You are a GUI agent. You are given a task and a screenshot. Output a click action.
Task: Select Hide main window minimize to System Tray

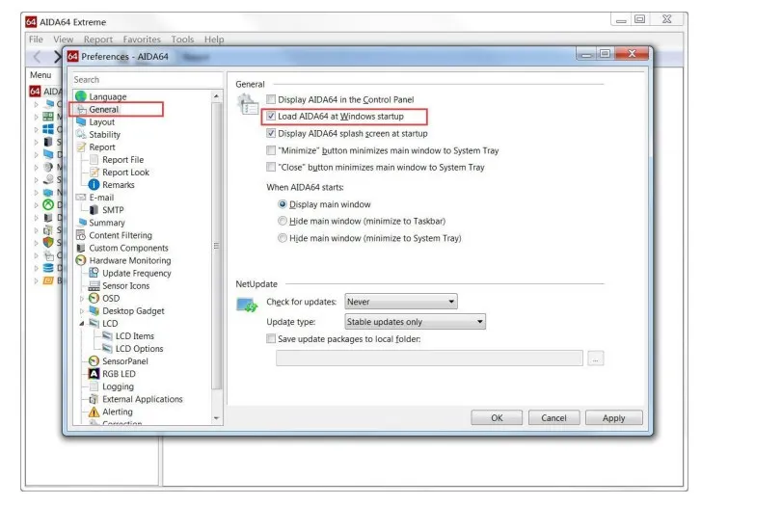(283, 238)
